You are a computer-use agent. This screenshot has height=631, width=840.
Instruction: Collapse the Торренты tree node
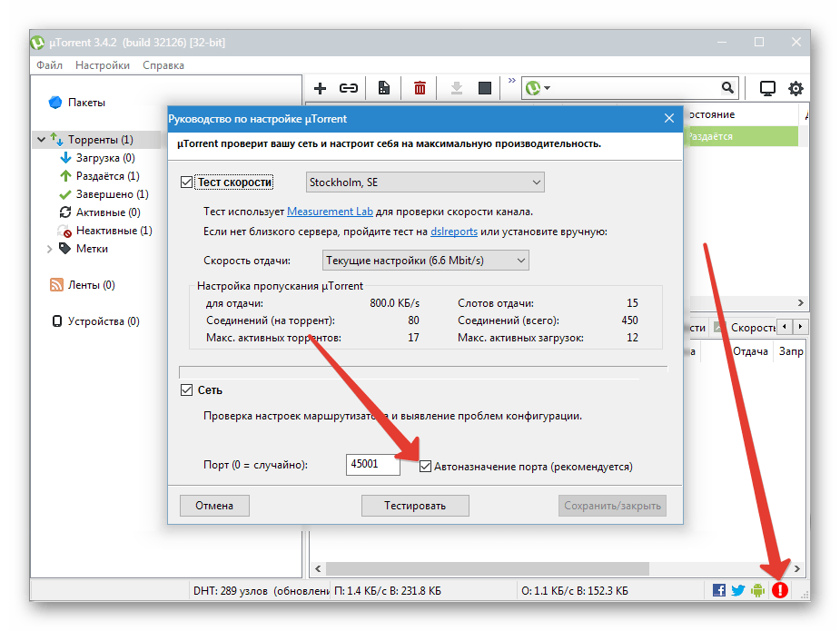click(41, 140)
